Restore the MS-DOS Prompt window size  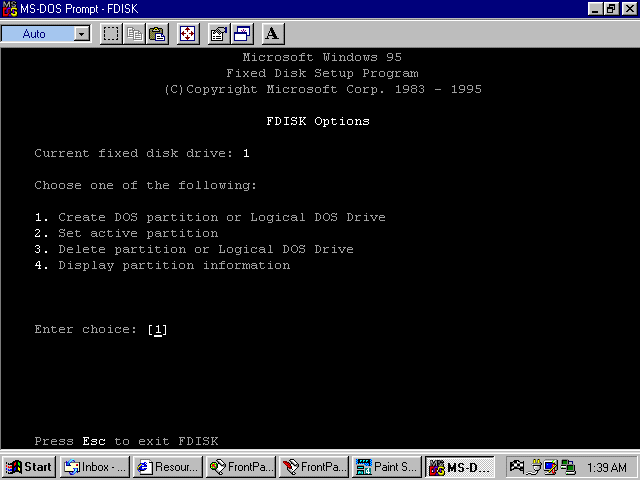click(611, 9)
